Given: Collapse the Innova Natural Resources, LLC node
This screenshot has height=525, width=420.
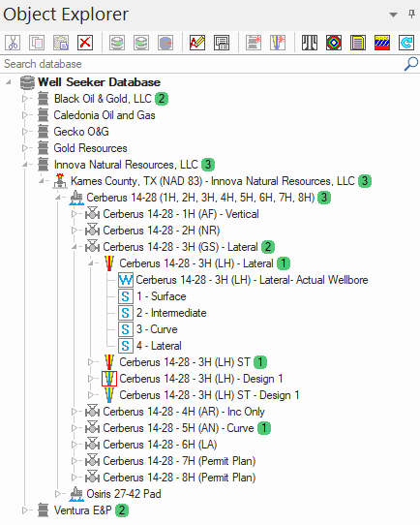Looking at the screenshot, I should (24, 165).
